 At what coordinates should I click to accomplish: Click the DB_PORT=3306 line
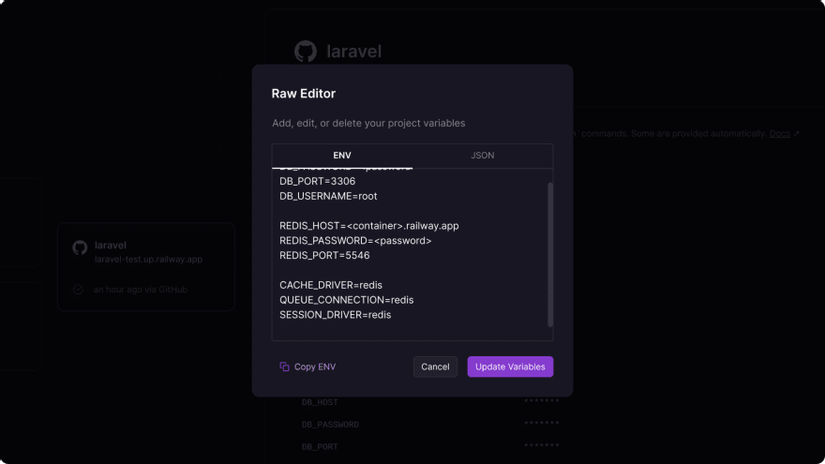(x=317, y=181)
